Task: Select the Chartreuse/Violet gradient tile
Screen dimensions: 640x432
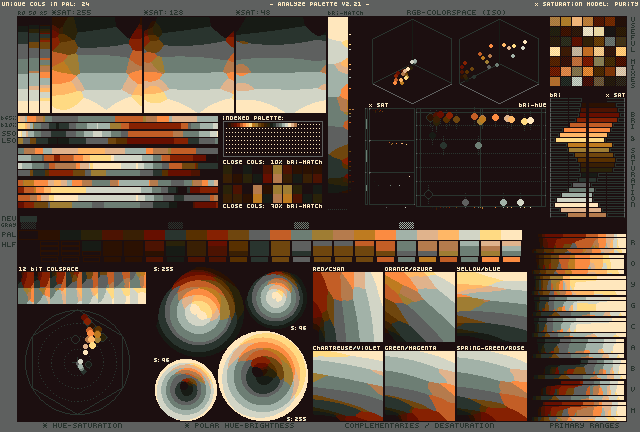Action: point(347,384)
